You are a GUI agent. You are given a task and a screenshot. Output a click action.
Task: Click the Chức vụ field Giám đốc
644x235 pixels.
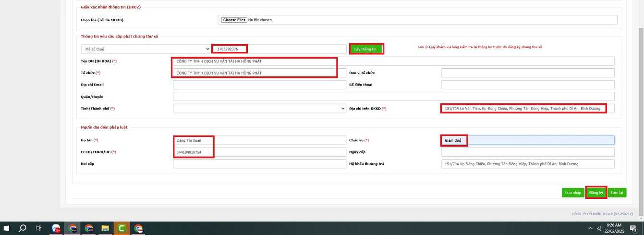[528, 140]
